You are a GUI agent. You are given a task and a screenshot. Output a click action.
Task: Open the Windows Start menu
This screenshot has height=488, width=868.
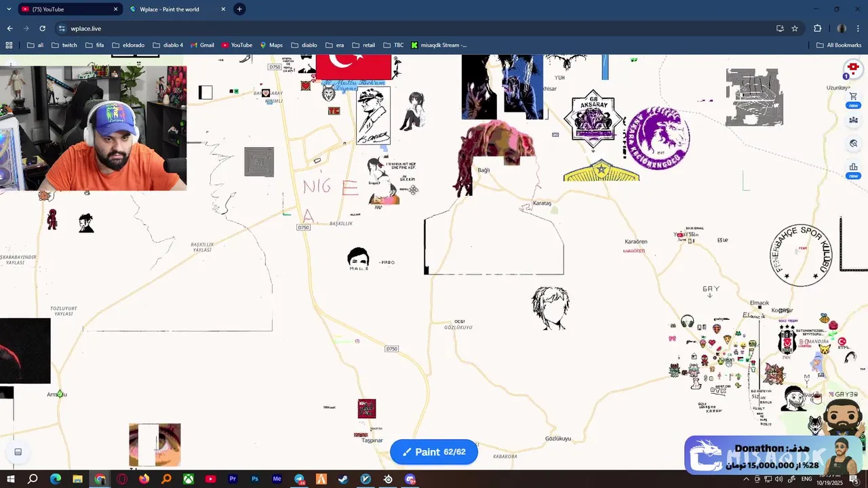click(x=11, y=479)
